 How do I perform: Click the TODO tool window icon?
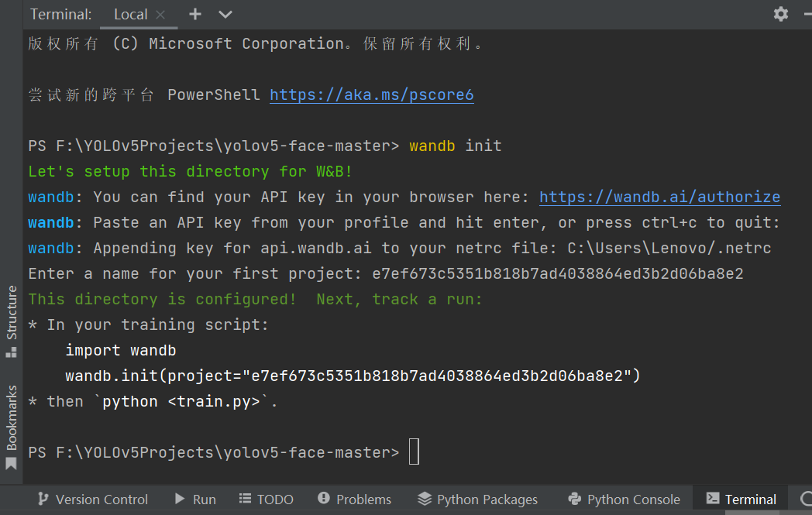tap(266, 499)
